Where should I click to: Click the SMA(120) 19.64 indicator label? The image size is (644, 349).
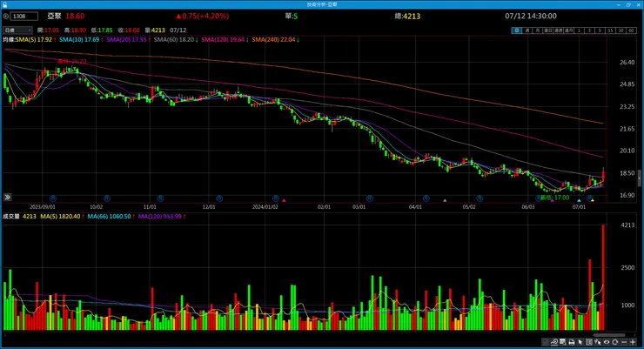[223, 40]
